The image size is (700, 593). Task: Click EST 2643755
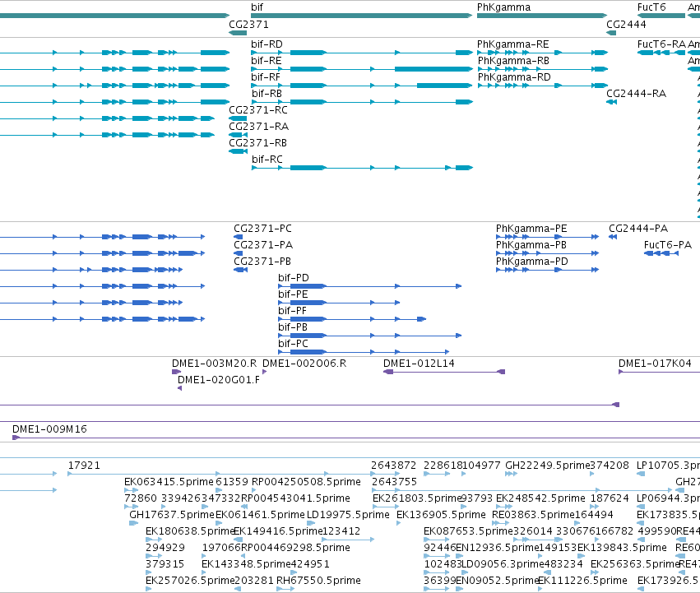394,482
